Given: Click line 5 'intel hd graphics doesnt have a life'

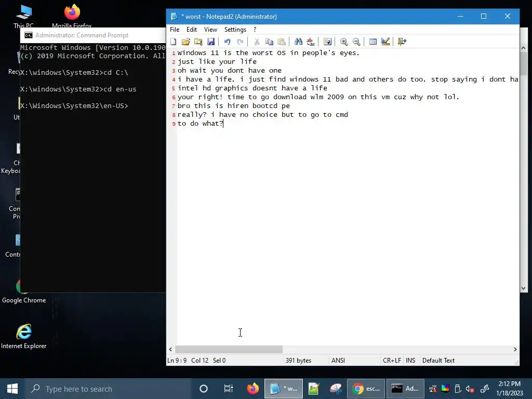Looking at the screenshot, I should click(252, 88).
